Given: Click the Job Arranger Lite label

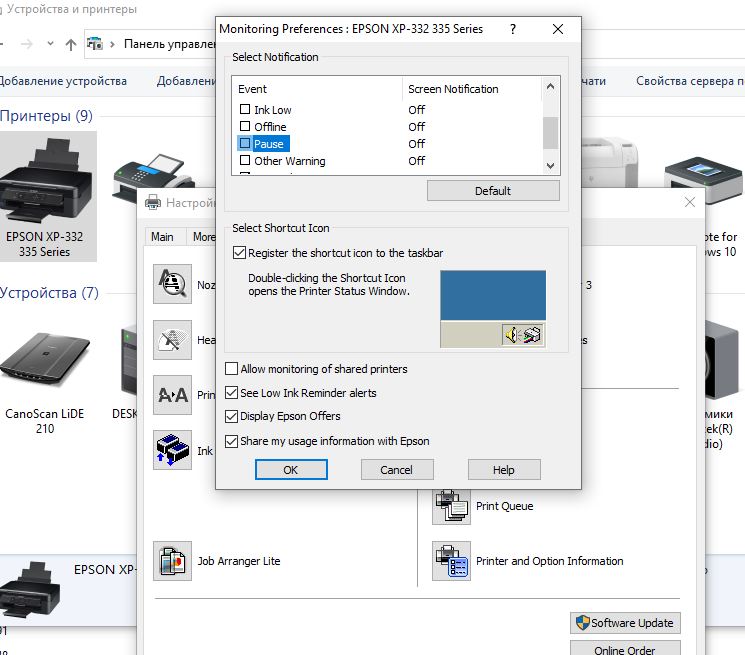Looking at the screenshot, I should point(239,561).
